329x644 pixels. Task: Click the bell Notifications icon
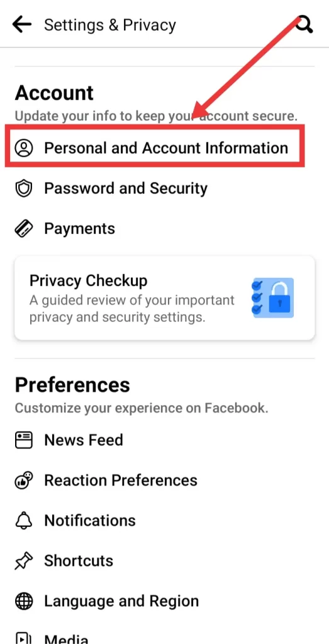coord(24,520)
